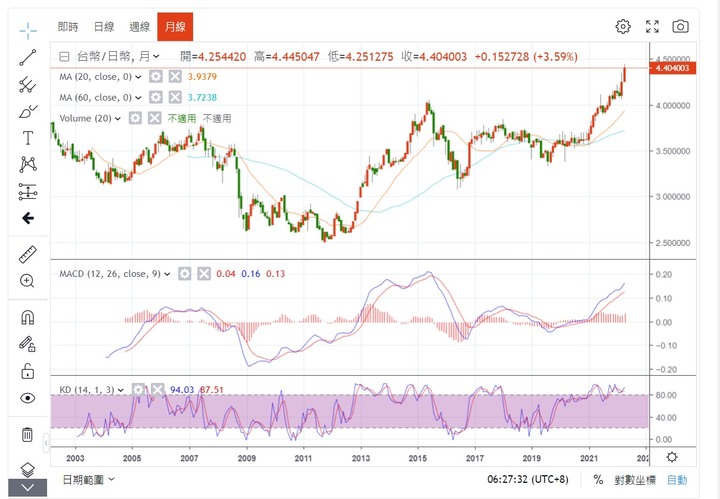The width and height of the screenshot is (720, 499).
Task: Remove the MA 60 indicator
Action: [x=175, y=97]
